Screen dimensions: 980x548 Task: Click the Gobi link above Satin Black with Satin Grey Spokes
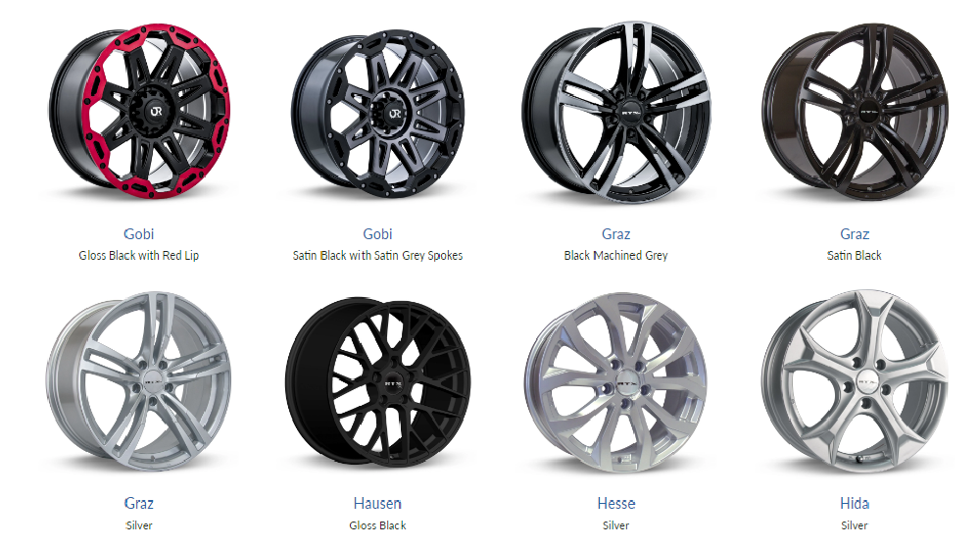click(377, 234)
